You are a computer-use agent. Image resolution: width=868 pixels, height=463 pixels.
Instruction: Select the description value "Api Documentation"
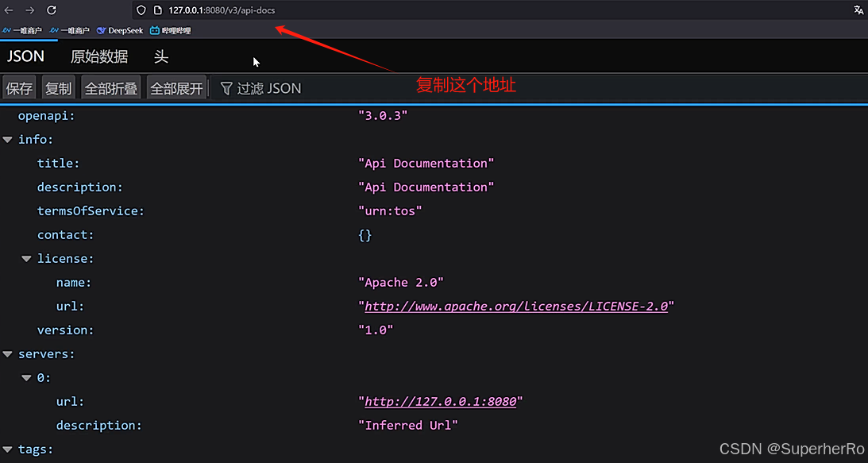pos(426,187)
